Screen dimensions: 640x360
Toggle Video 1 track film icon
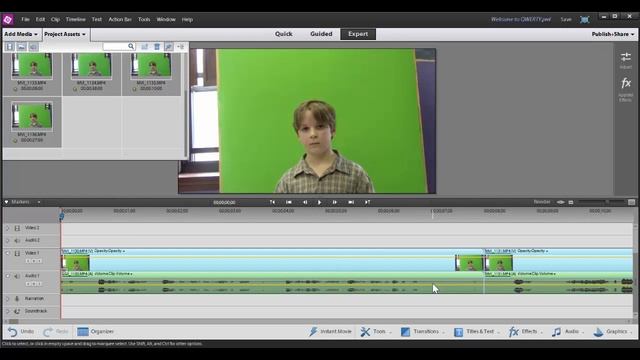17,253
